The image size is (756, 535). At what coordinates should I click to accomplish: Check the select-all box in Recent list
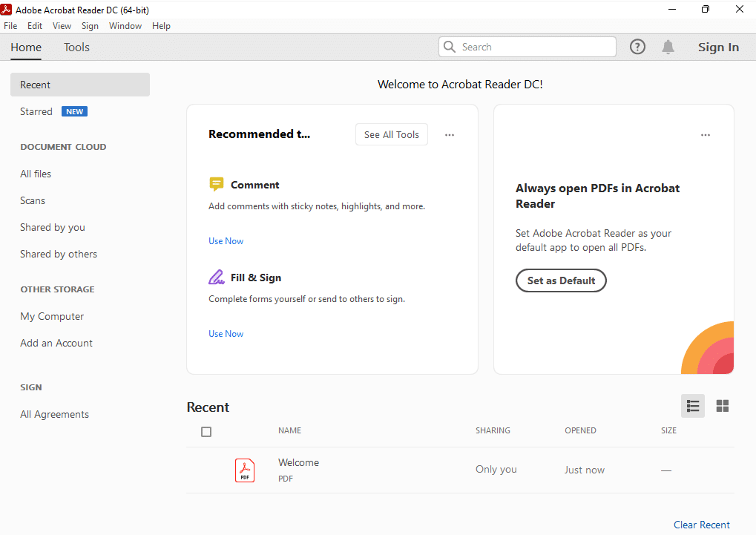pyautogui.click(x=206, y=431)
